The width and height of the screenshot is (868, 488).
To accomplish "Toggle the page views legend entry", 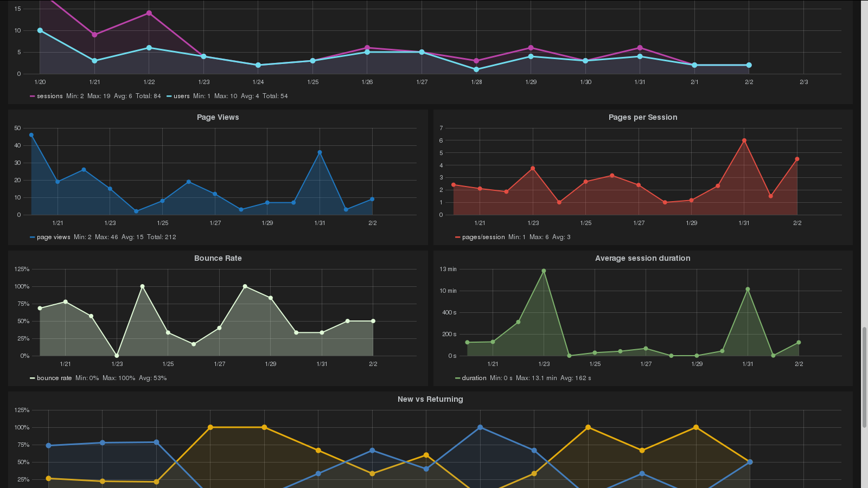I will [53, 237].
